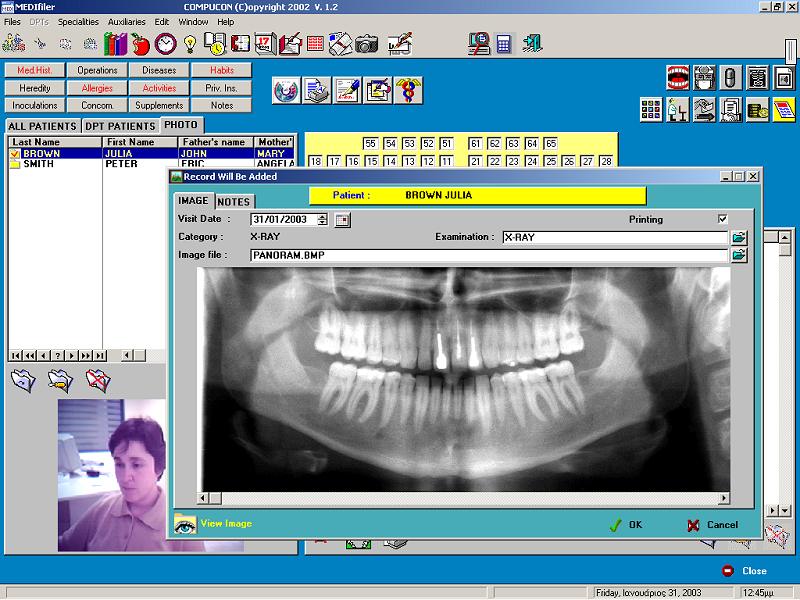Open the calculator icon in toolbar
Screen dimensions: 800x600
coord(503,44)
